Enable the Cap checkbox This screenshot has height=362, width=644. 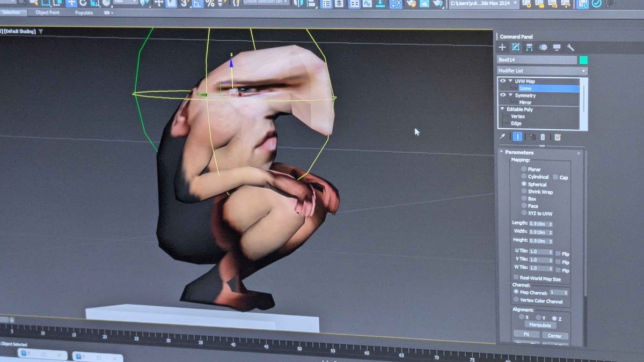(x=556, y=177)
